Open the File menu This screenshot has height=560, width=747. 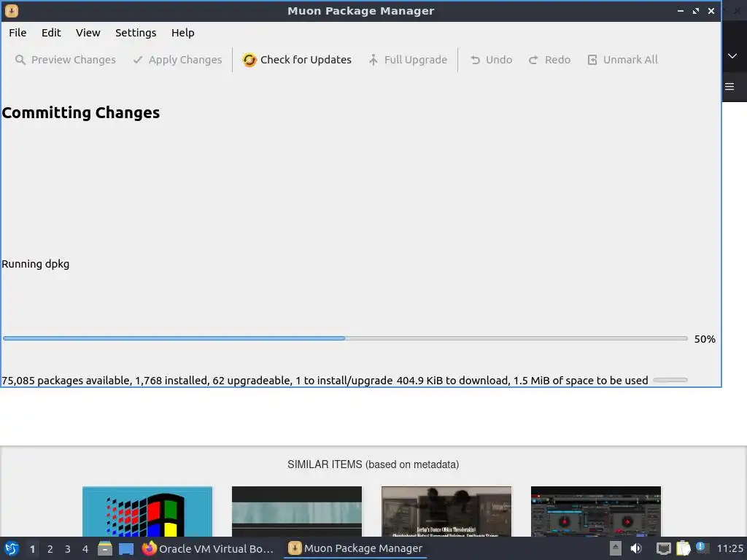18,33
